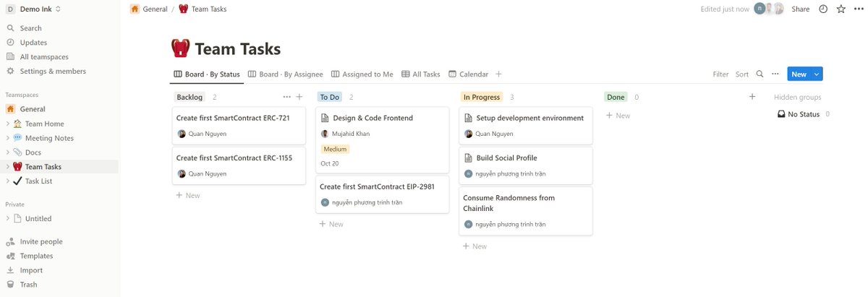Click the Team Tasks page icon in the title

tap(180, 49)
